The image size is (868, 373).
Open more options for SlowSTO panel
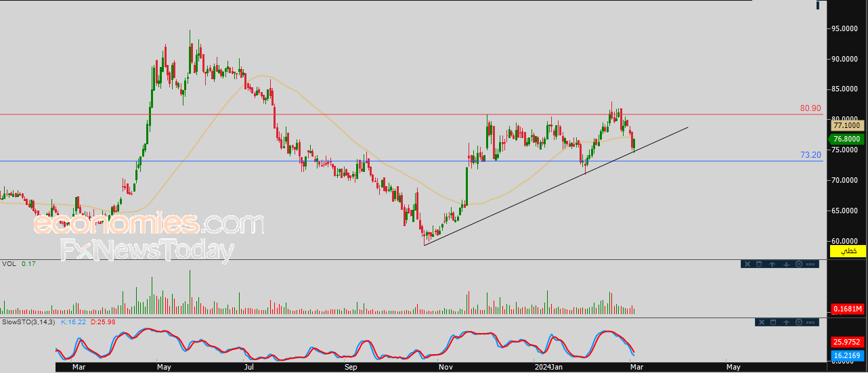[810, 322]
